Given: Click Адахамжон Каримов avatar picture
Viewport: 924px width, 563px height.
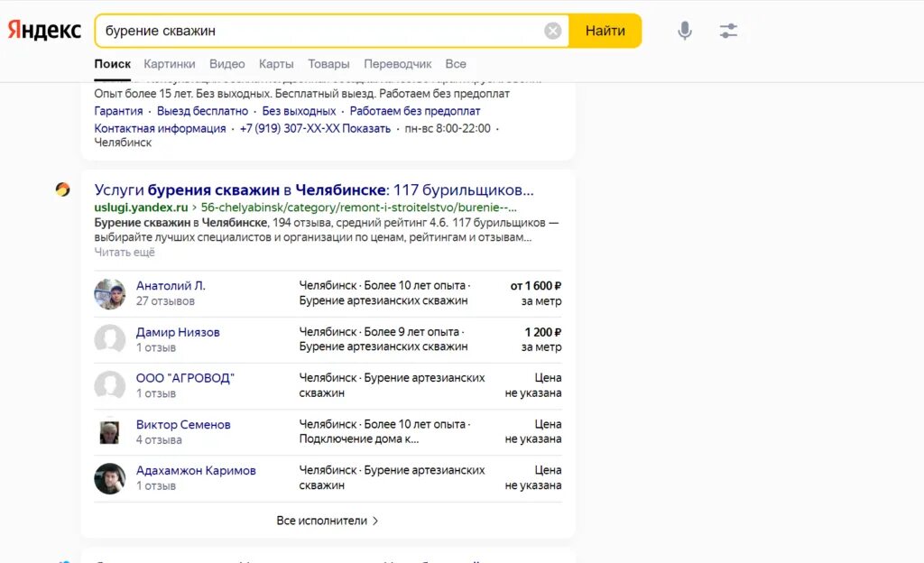Looking at the screenshot, I should tap(110, 478).
